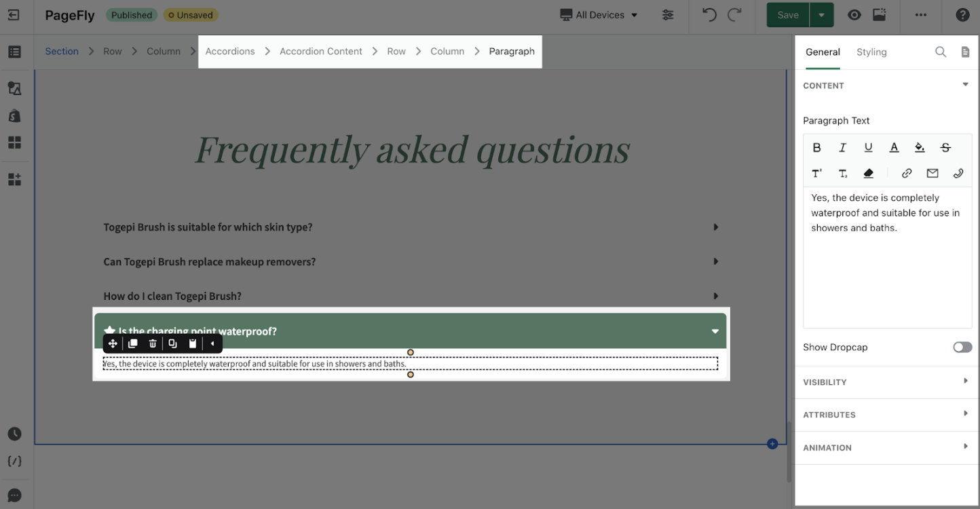980x509 pixels.
Task: Click the Save button
Action: [x=788, y=15]
